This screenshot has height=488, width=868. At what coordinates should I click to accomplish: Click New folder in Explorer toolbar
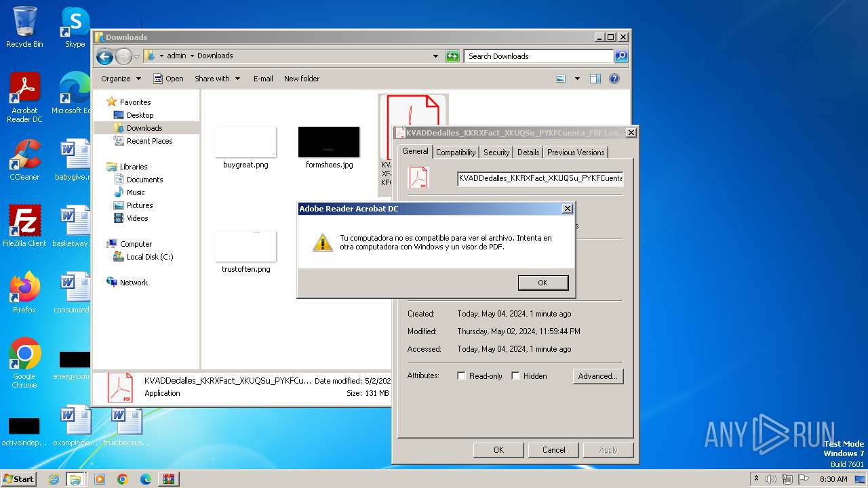click(x=302, y=79)
